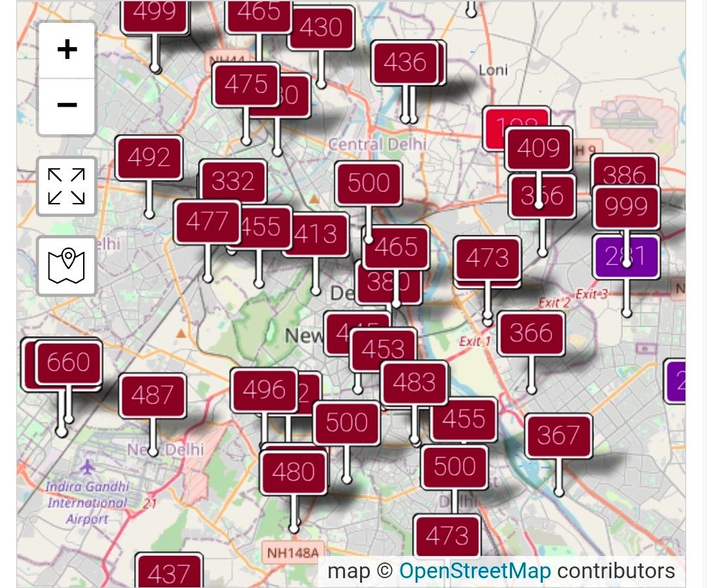Click the 409 air quality marker
Viewport: 707px width, 588px height.
[x=539, y=149]
